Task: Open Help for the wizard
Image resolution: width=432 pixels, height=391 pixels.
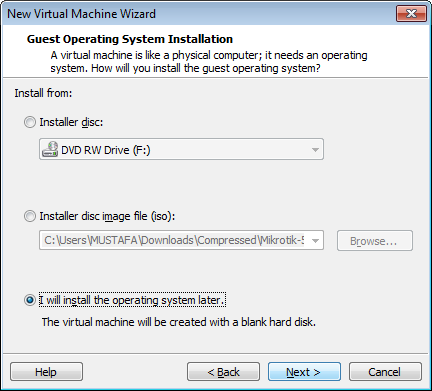Action: tap(46, 372)
